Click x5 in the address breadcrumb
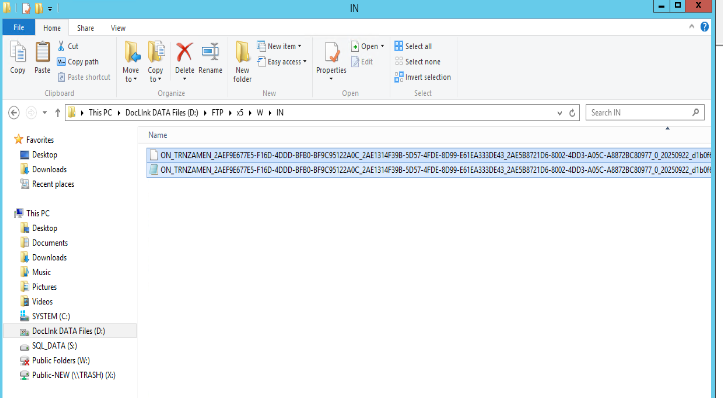 pos(240,113)
